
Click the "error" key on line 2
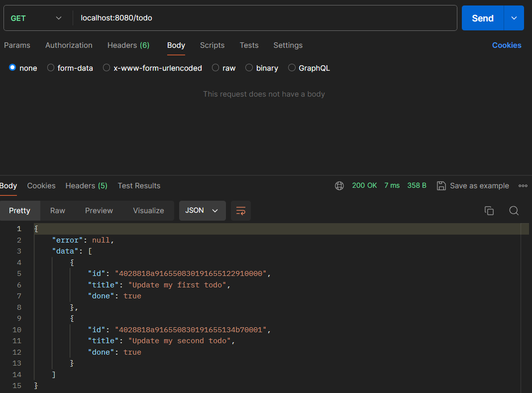68,240
